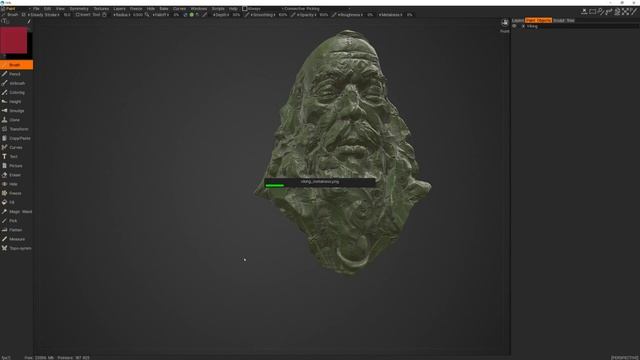
Task: Open the Radius dropdown
Action: click(122, 15)
